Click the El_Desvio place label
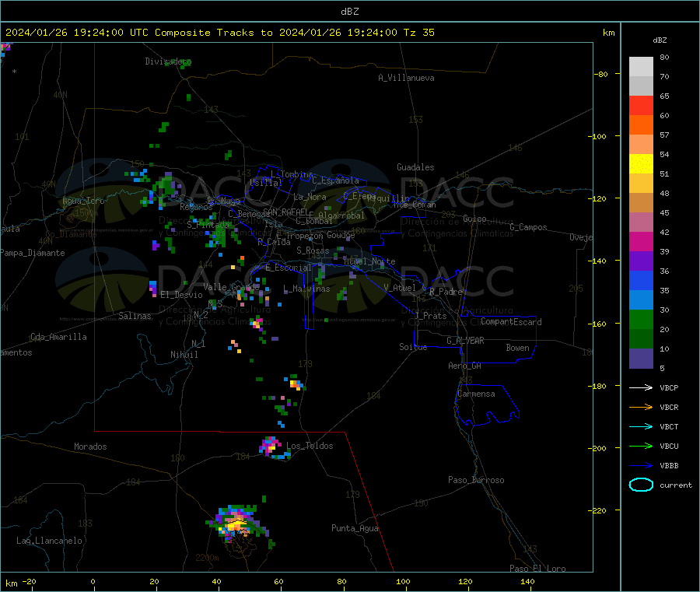Image resolution: width=700 pixels, height=592 pixels. [181, 295]
